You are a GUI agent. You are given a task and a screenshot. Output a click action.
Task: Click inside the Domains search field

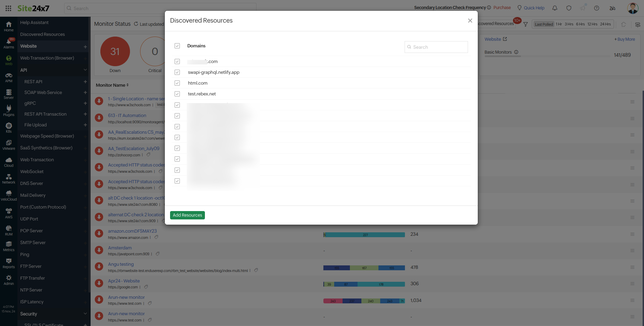(436, 47)
